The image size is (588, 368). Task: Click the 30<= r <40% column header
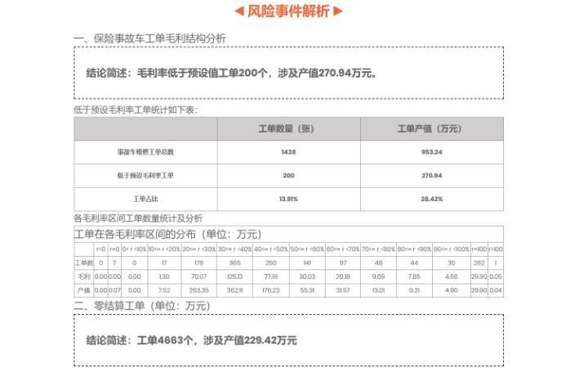pos(234,249)
